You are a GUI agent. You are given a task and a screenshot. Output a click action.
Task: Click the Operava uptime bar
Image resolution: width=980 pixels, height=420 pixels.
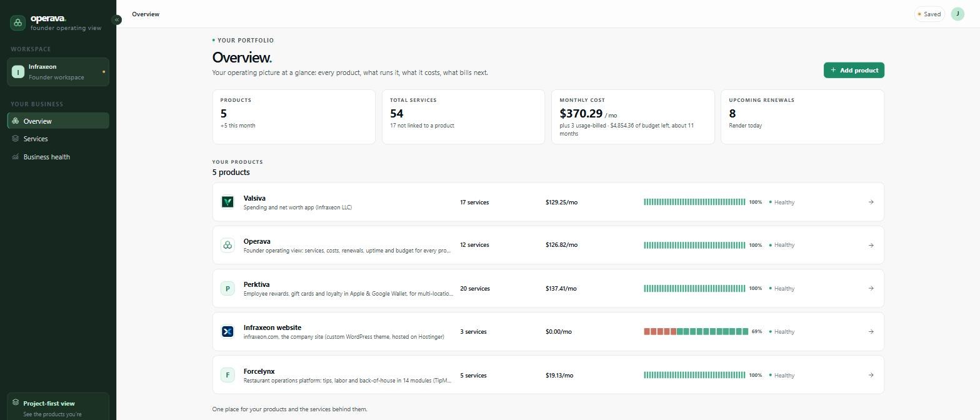(694, 245)
